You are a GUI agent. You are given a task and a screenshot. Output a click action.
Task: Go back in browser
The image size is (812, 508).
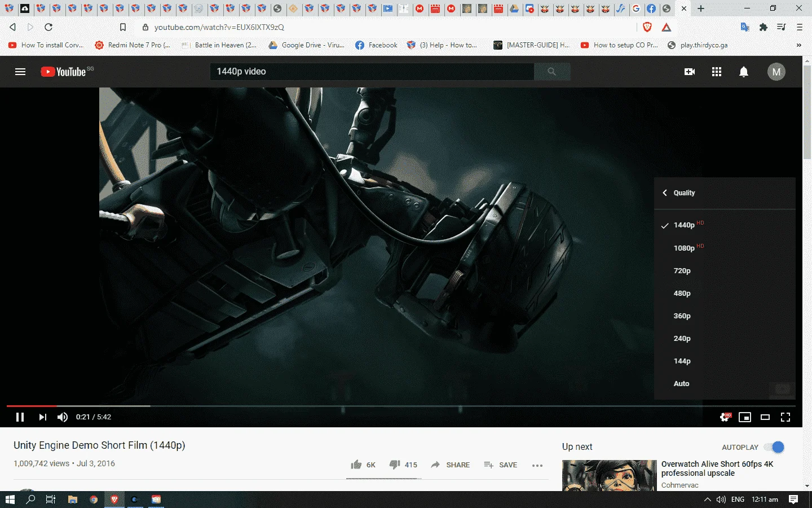pyautogui.click(x=12, y=27)
